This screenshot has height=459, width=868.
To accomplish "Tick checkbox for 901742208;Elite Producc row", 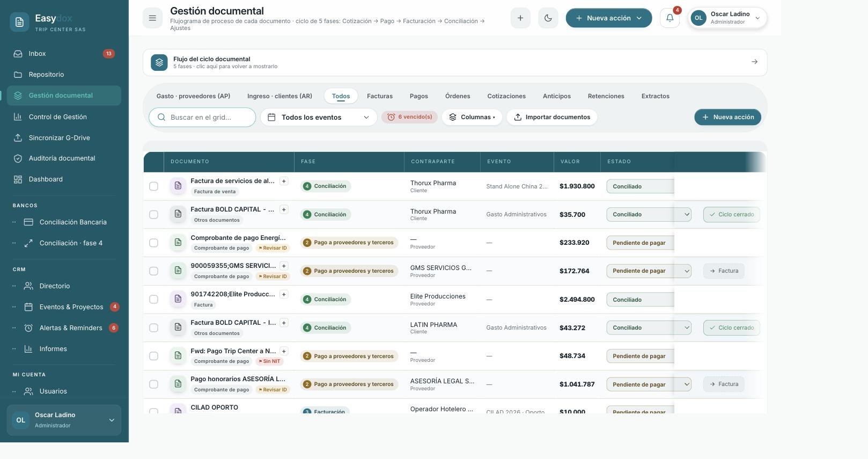I will click(153, 300).
